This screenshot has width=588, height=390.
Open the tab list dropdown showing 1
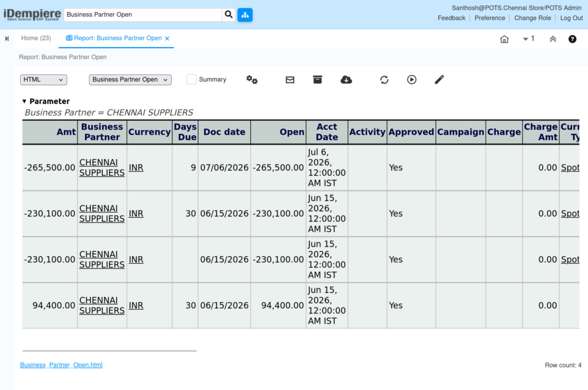528,38
